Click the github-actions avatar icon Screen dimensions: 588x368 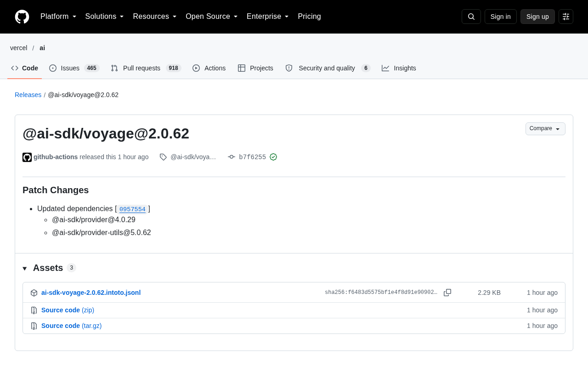click(27, 157)
